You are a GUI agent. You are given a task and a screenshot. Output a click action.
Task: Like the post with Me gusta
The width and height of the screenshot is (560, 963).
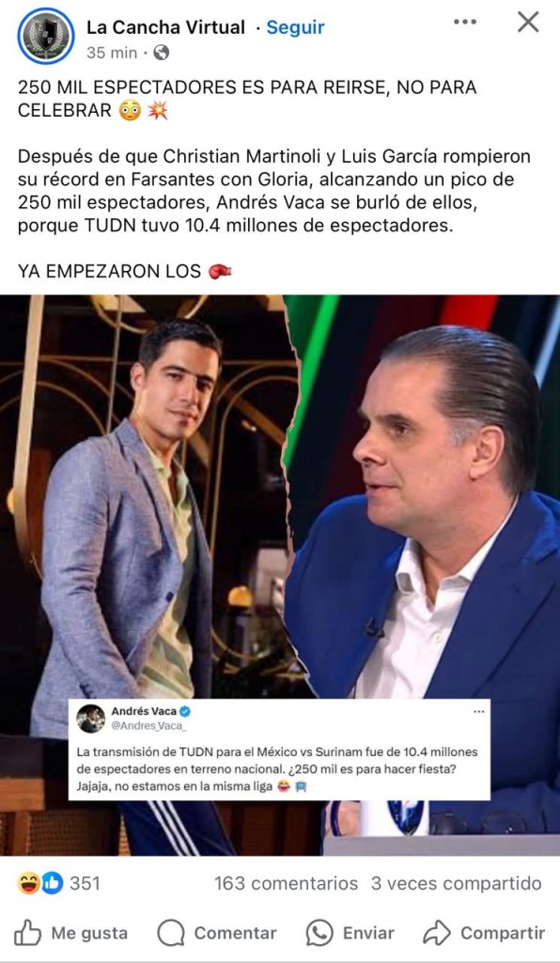(x=71, y=933)
